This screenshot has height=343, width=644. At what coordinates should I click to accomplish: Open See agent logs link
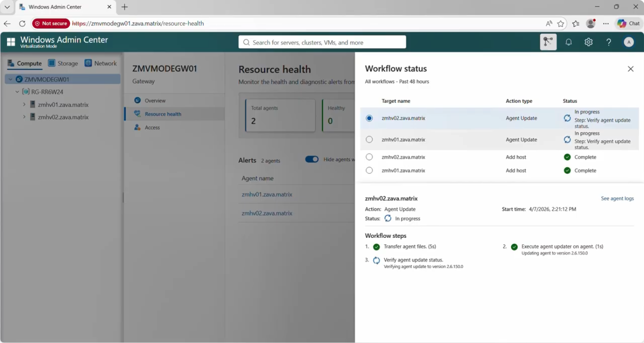(x=617, y=198)
